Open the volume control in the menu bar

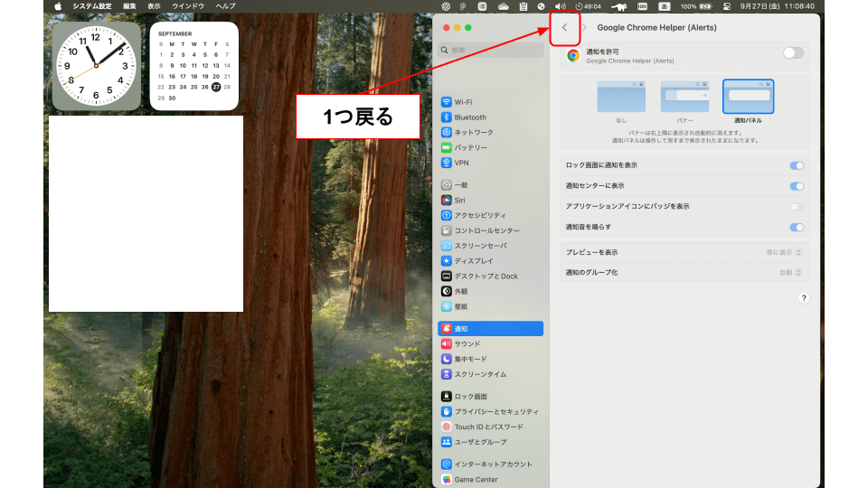560,6
